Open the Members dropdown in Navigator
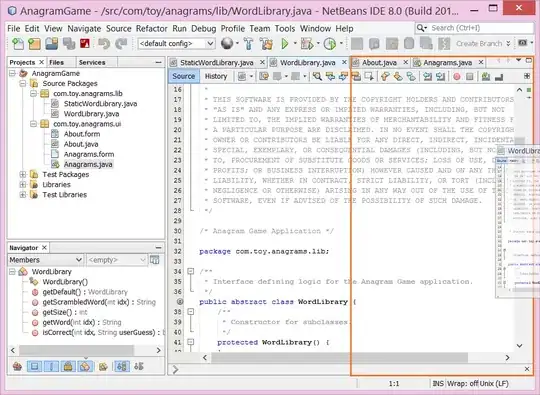Screen dimensions: 540x395 pyautogui.click(x=45, y=260)
